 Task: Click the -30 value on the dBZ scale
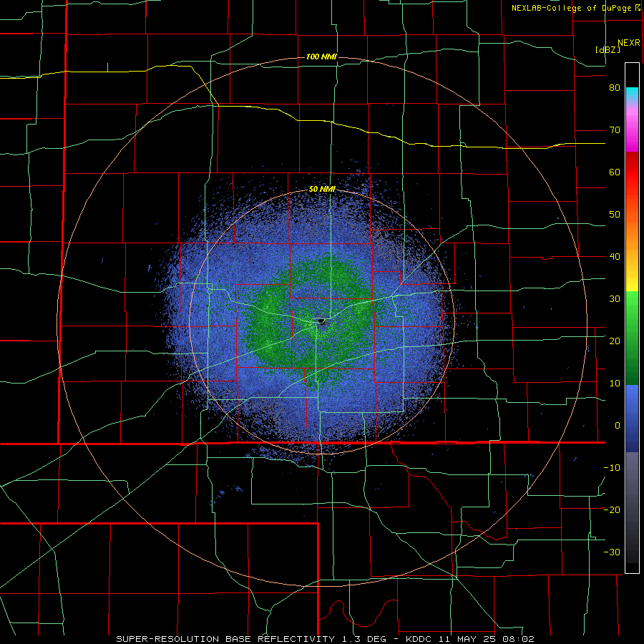pos(612,552)
